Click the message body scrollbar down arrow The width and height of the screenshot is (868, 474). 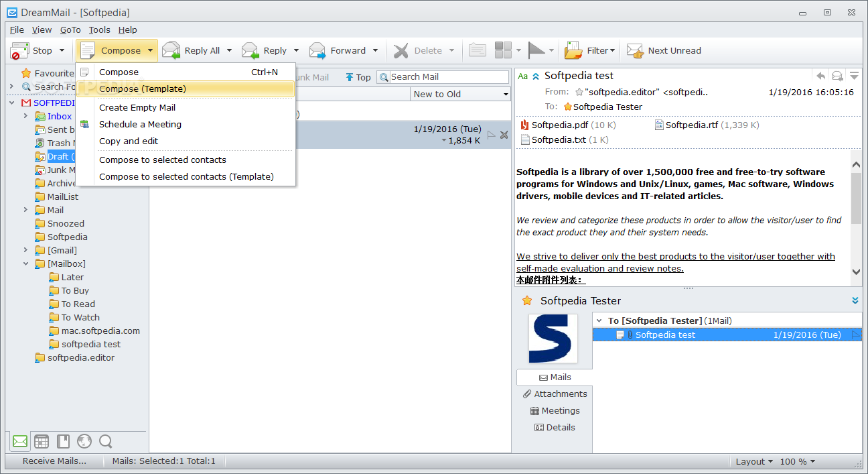click(x=856, y=272)
